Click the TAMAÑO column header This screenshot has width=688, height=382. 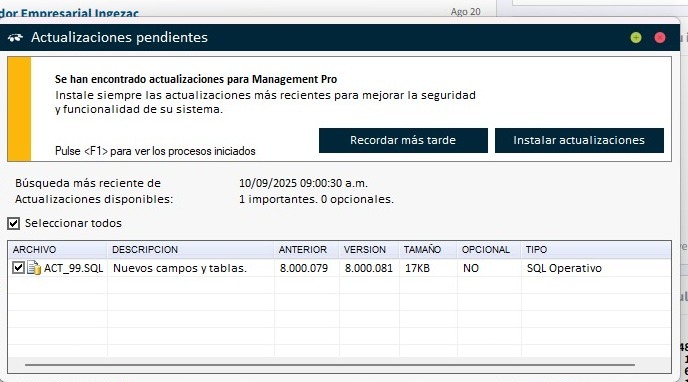(428, 250)
